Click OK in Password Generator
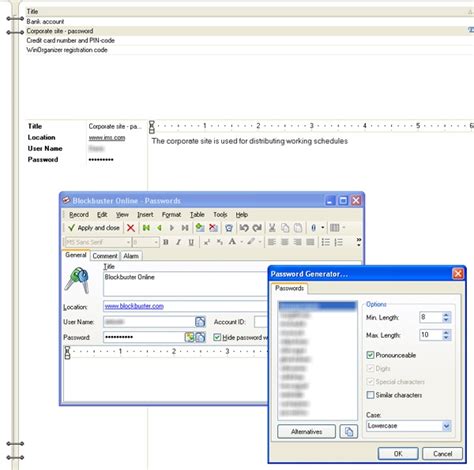The width and height of the screenshot is (474, 470). pyautogui.click(x=398, y=454)
